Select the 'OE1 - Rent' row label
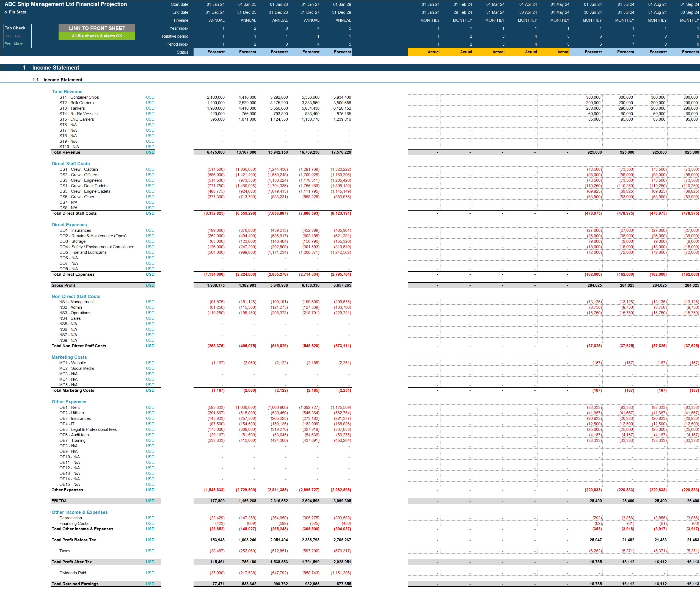This screenshot has width=700, height=601. (70, 407)
